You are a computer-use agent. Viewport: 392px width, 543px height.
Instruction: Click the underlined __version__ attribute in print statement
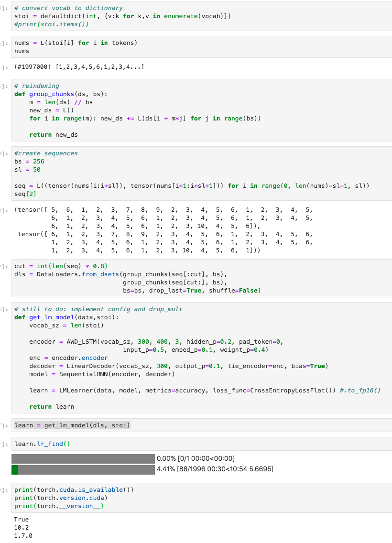79,506
